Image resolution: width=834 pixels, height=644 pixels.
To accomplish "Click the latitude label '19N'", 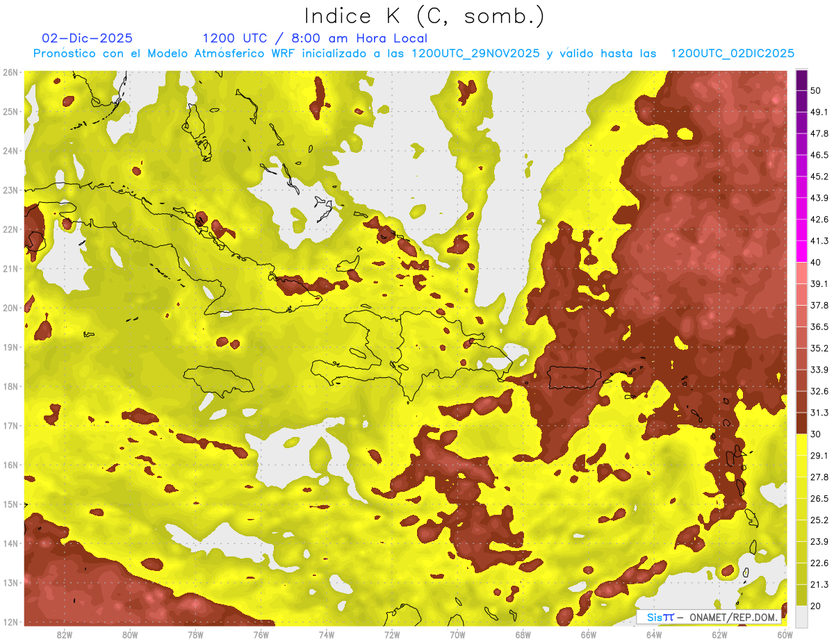I will pyautogui.click(x=10, y=347).
